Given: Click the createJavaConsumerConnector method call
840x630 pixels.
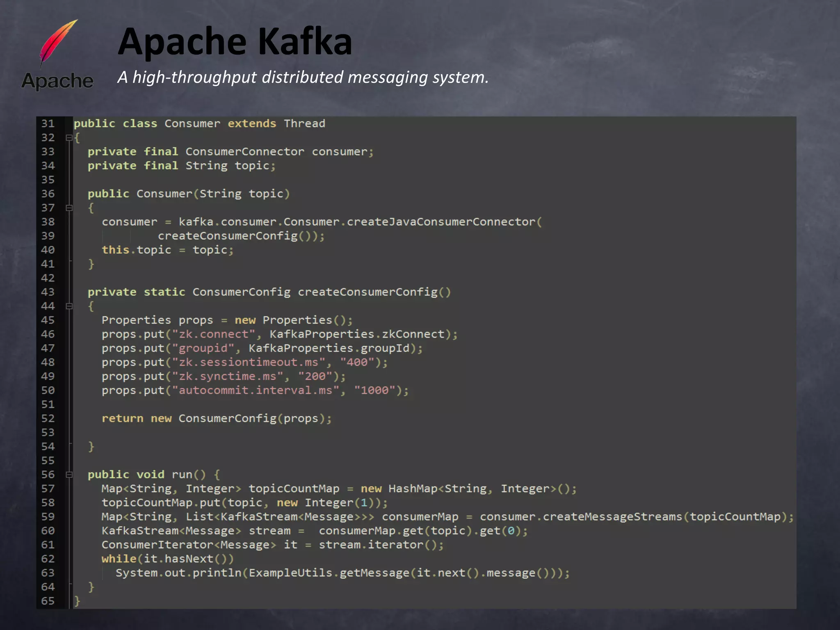Looking at the screenshot, I should pyautogui.click(x=441, y=222).
